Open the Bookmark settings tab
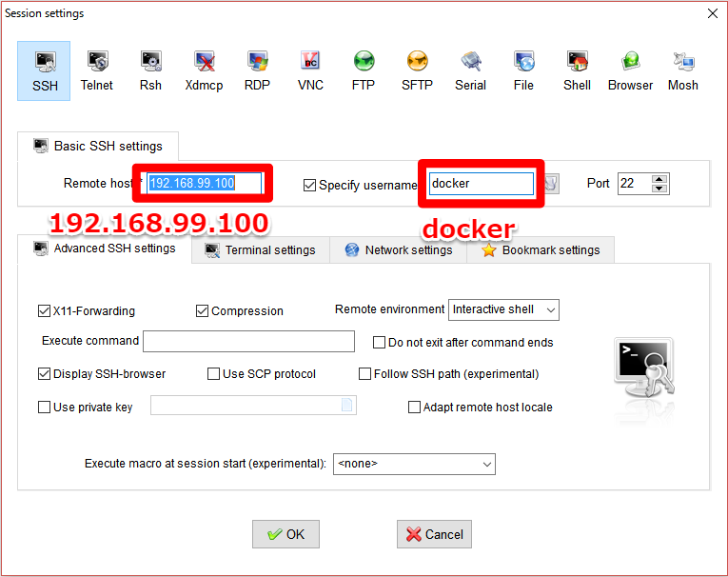Viewport: 728px width, 577px height. click(x=541, y=250)
